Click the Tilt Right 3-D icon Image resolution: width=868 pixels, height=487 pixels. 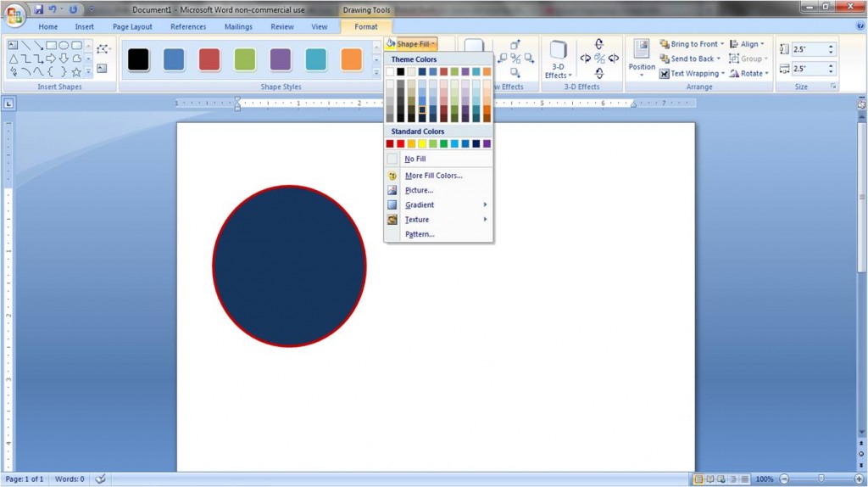614,59
